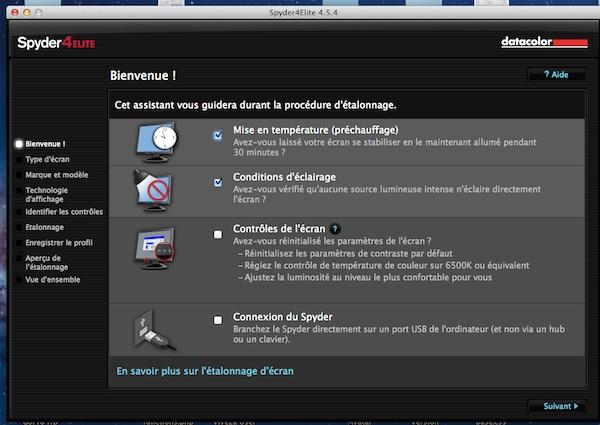Click the Mise en température (préchauffage) heading
This screenshot has width=600, height=425.
316,130
